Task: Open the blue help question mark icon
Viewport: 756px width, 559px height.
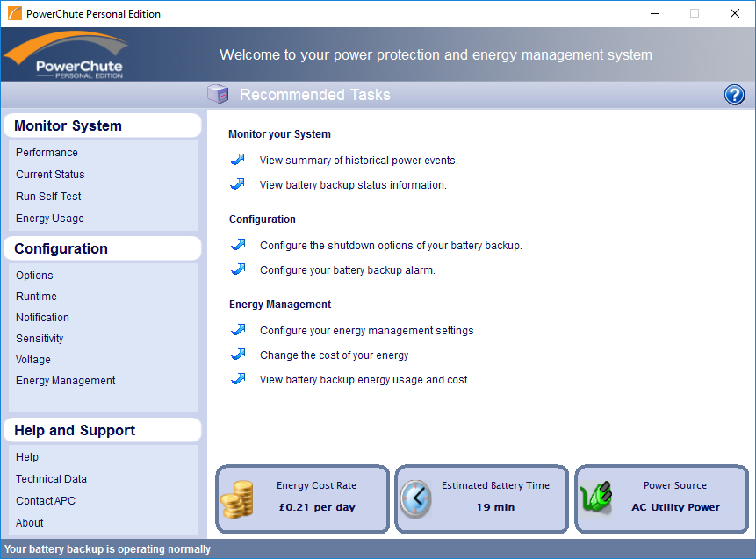Action: click(734, 95)
